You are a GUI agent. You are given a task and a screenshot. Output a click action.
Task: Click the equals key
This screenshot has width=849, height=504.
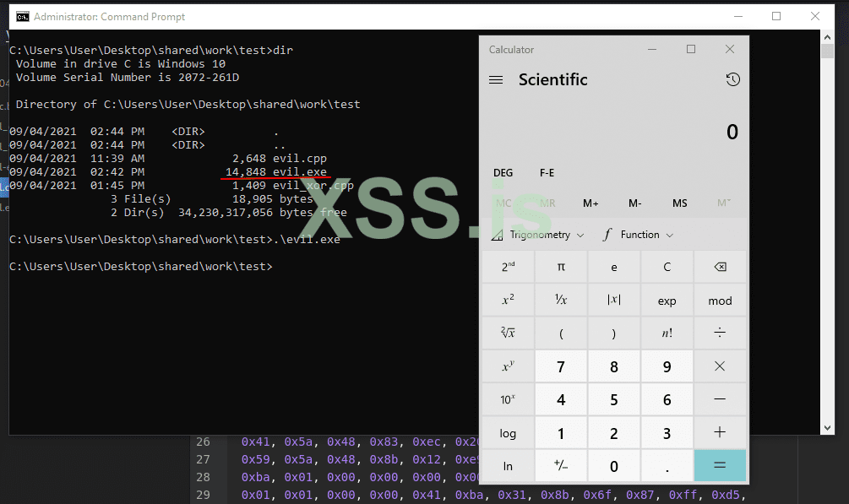point(720,465)
